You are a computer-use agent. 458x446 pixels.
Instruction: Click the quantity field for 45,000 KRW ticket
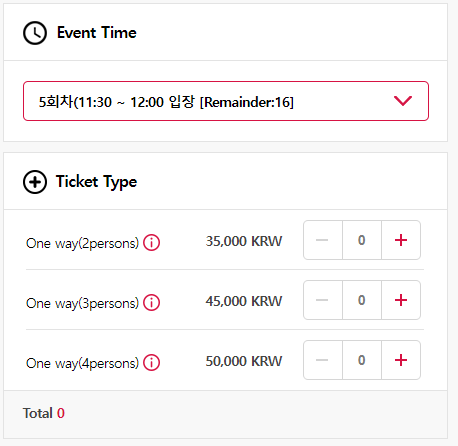(362, 300)
